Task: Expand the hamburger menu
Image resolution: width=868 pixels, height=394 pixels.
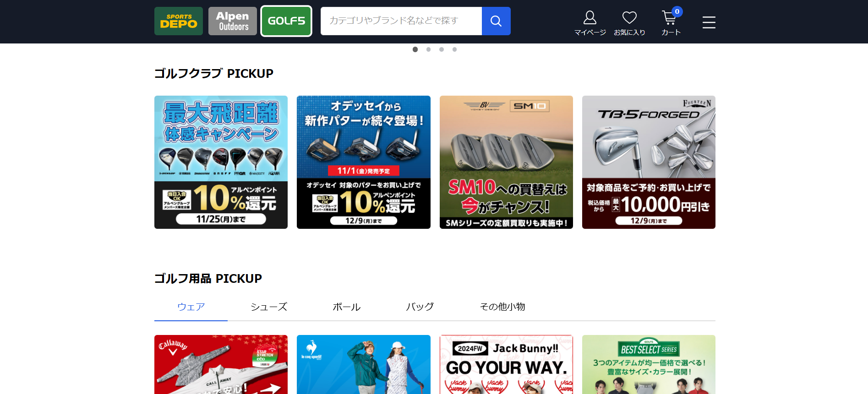Action: [x=709, y=22]
